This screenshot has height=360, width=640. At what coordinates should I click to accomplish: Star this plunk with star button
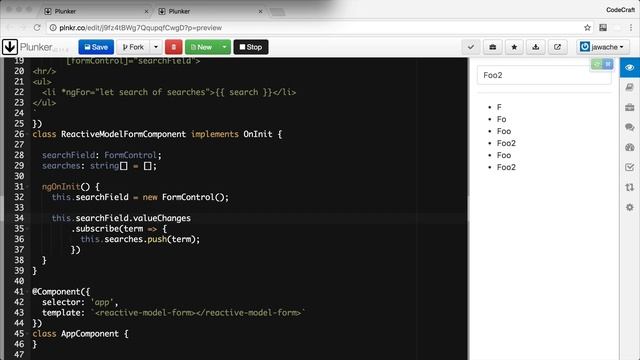[x=514, y=47]
